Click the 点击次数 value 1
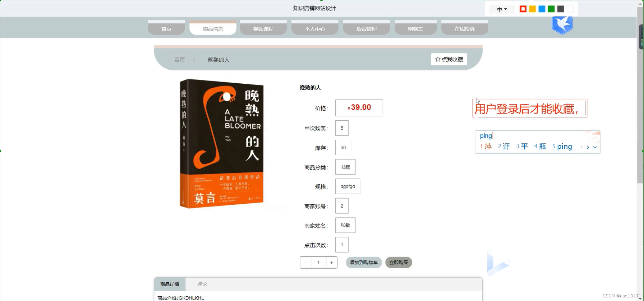This screenshot has height=301, width=644. click(342, 245)
